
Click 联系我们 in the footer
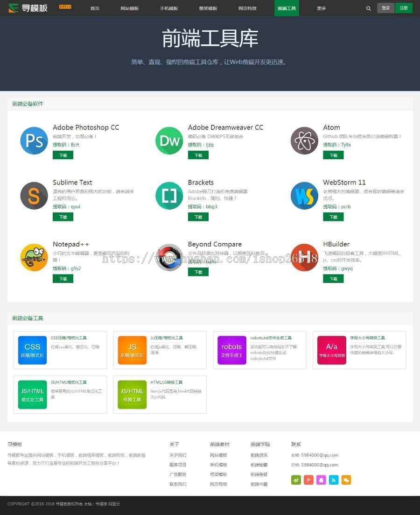pyautogui.click(x=178, y=484)
